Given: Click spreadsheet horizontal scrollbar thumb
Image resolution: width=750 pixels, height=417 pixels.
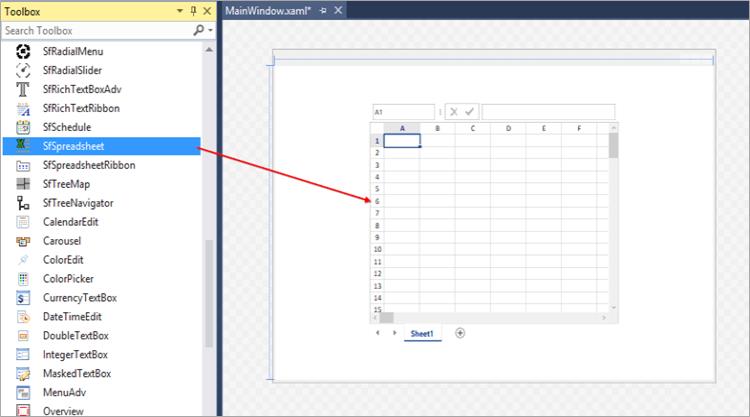Looking at the screenshot, I should (386, 317).
